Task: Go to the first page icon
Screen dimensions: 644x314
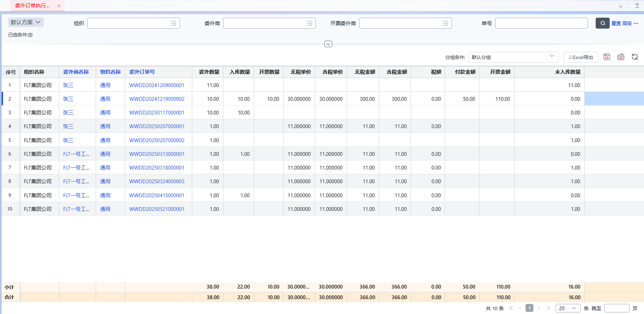Action: point(511,308)
